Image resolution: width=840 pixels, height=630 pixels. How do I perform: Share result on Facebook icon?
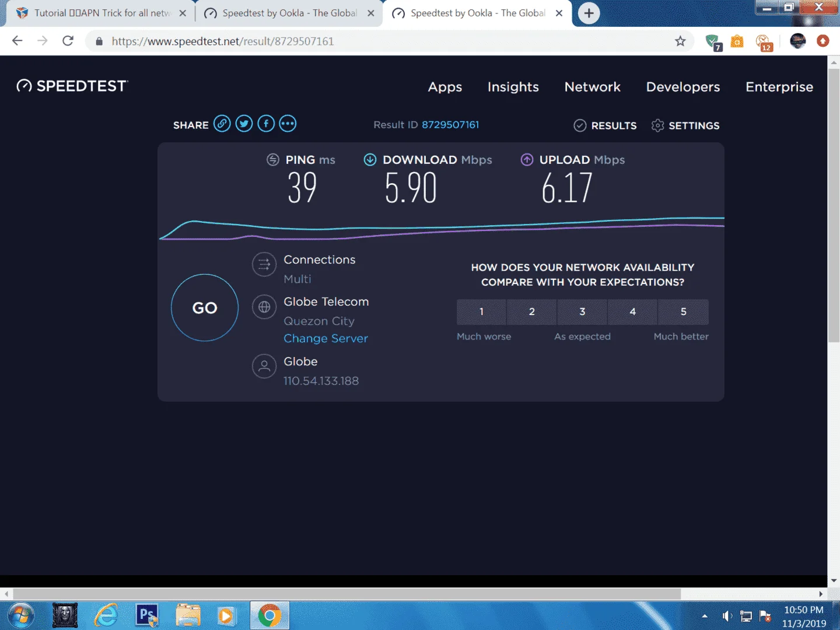[x=266, y=124]
